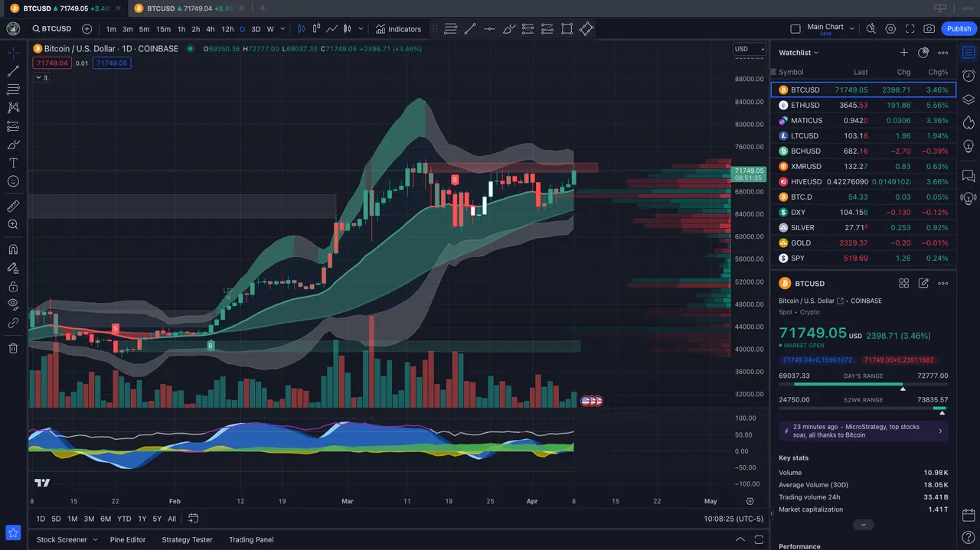
Task: Open the ideas lightbulb icon in right sidebar
Action: coord(969,145)
